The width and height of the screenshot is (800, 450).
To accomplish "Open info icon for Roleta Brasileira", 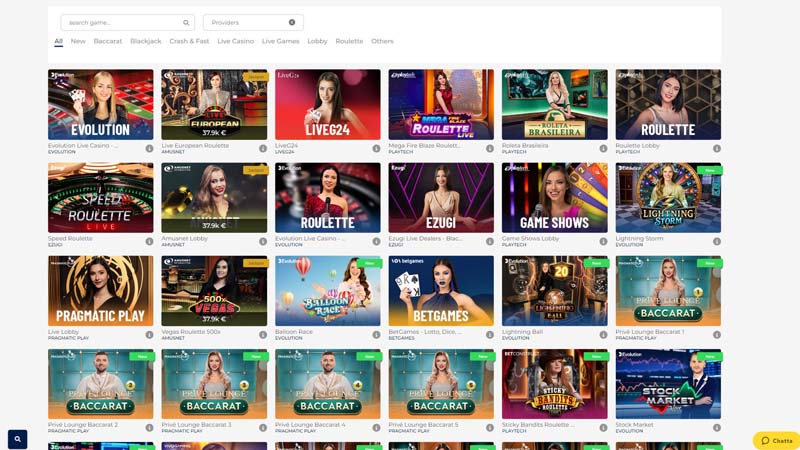I will 603,148.
